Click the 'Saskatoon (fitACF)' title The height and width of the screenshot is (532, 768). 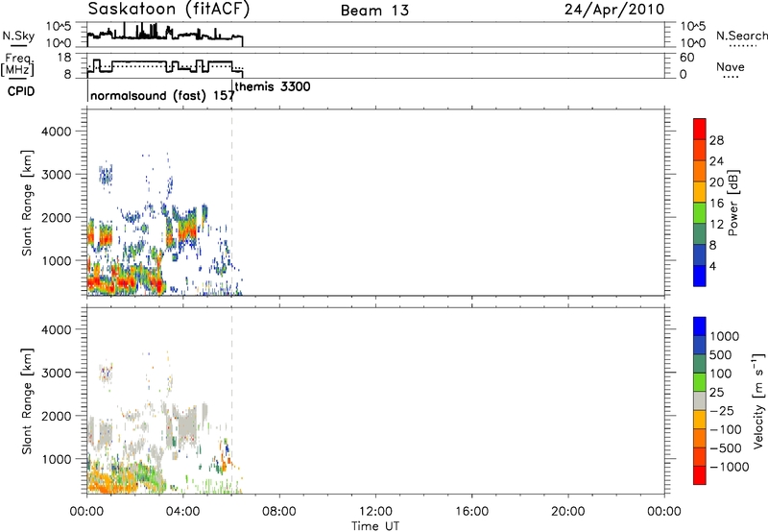pyautogui.click(x=169, y=10)
